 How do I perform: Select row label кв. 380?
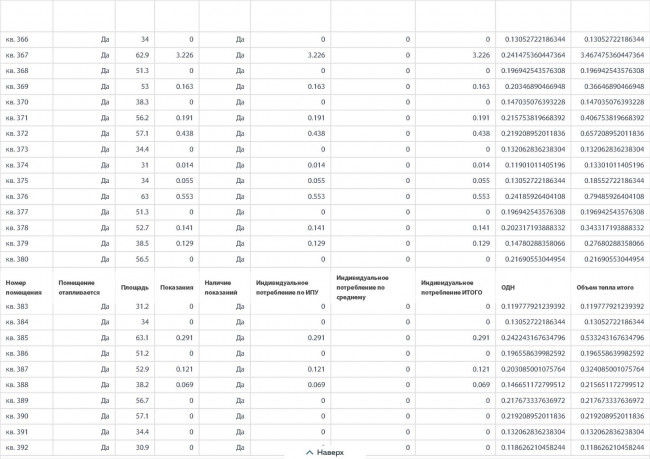(x=17, y=259)
